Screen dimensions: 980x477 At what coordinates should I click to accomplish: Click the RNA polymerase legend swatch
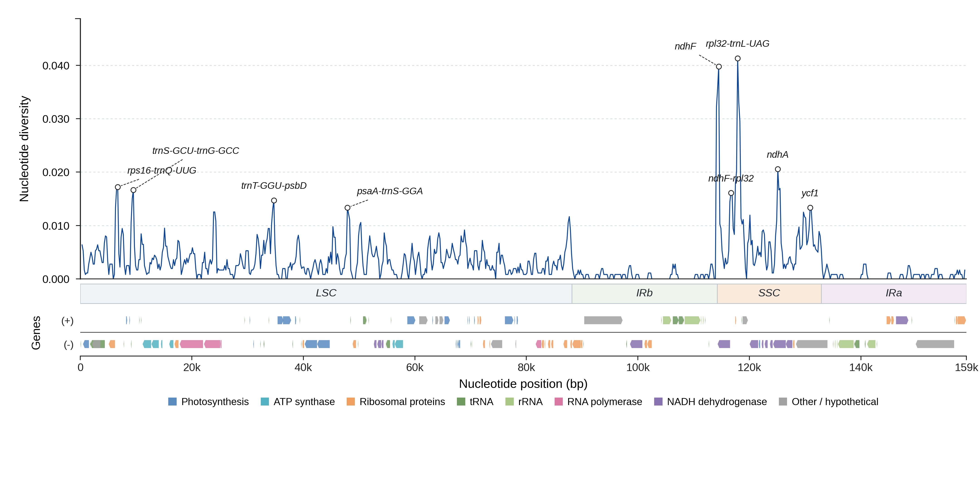pos(558,402)
